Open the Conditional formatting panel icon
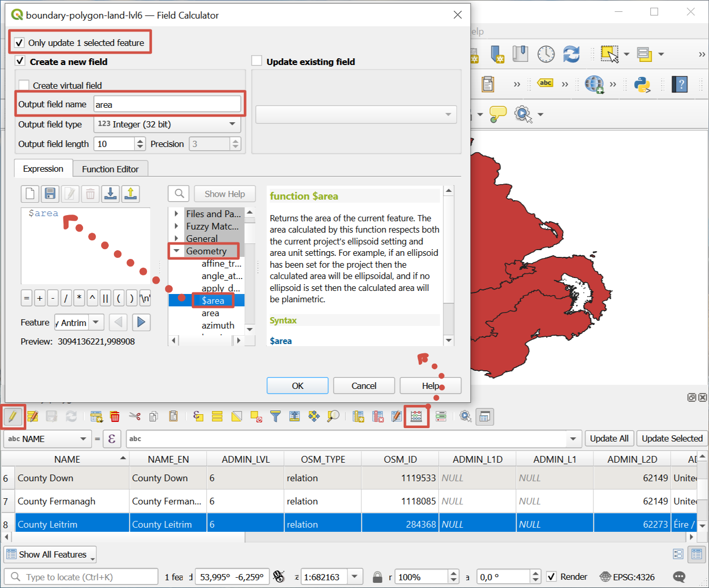This screenshot has height=588, width=709. tap(441, 416)
